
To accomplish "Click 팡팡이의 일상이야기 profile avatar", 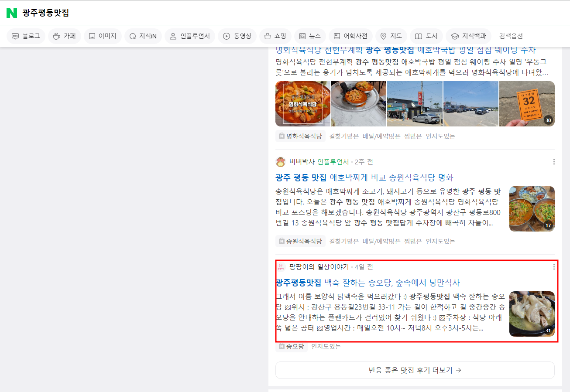I will 281,267.
